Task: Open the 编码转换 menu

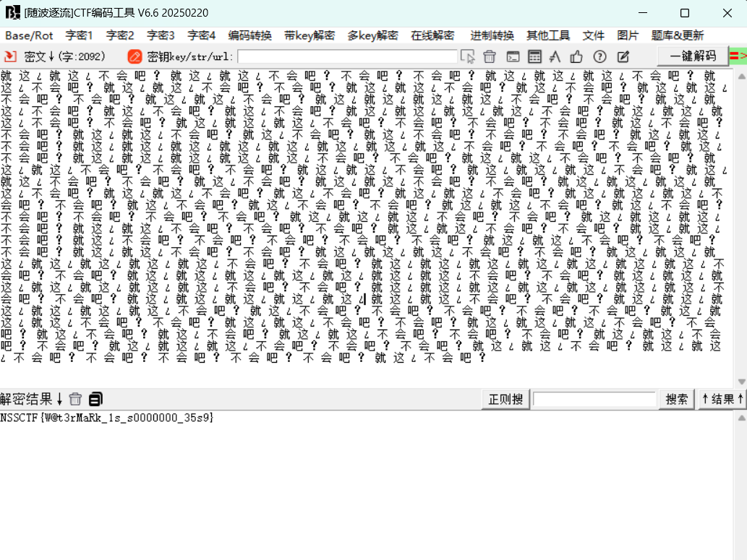Action: 250,35
